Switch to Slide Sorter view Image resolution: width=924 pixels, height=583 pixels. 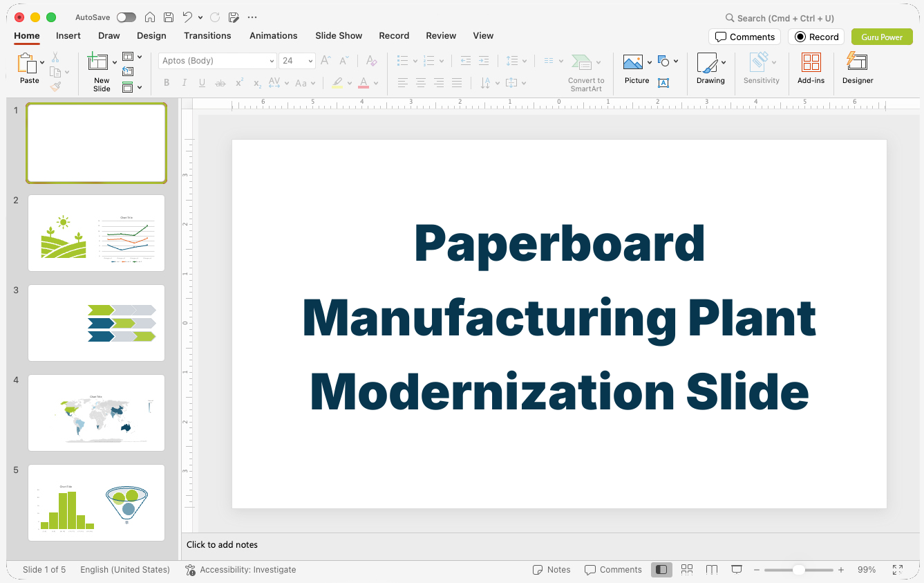click(x=687, y=570)
